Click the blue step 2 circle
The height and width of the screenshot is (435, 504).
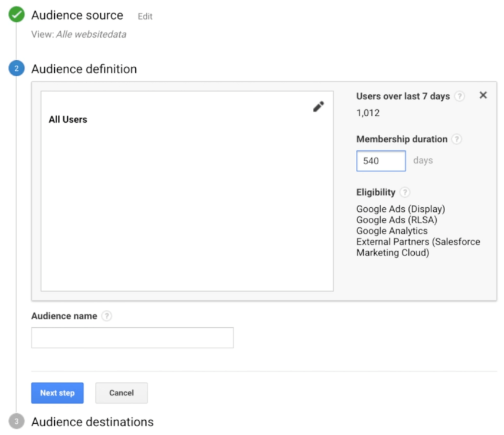tap(17, 68)
